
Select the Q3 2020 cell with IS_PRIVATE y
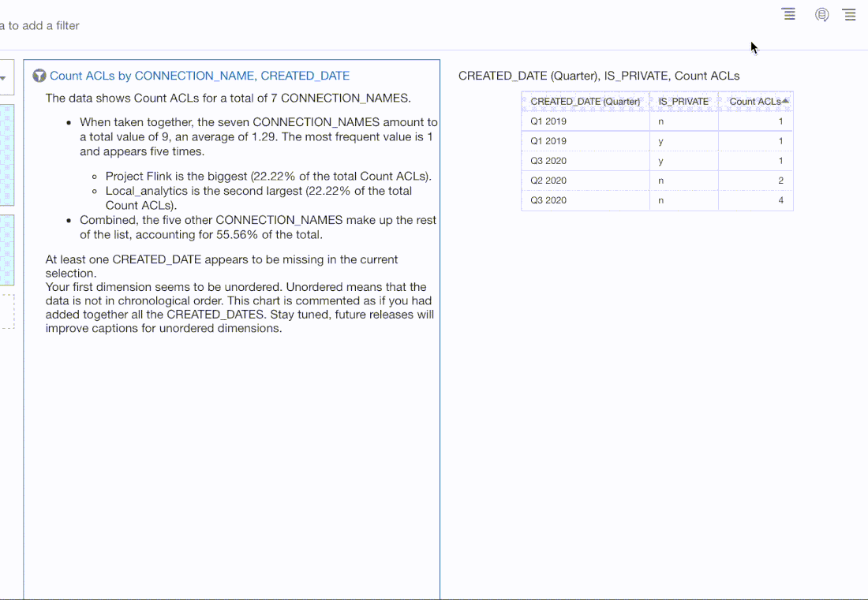pyautogui.click(x=586, y=161)
